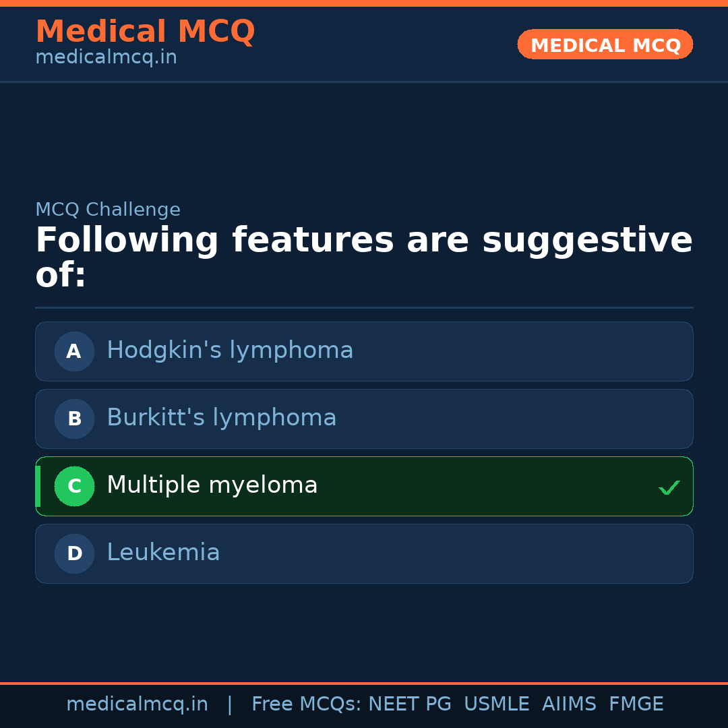
Task: Click the circular D option badge
Action: point(73,553)
